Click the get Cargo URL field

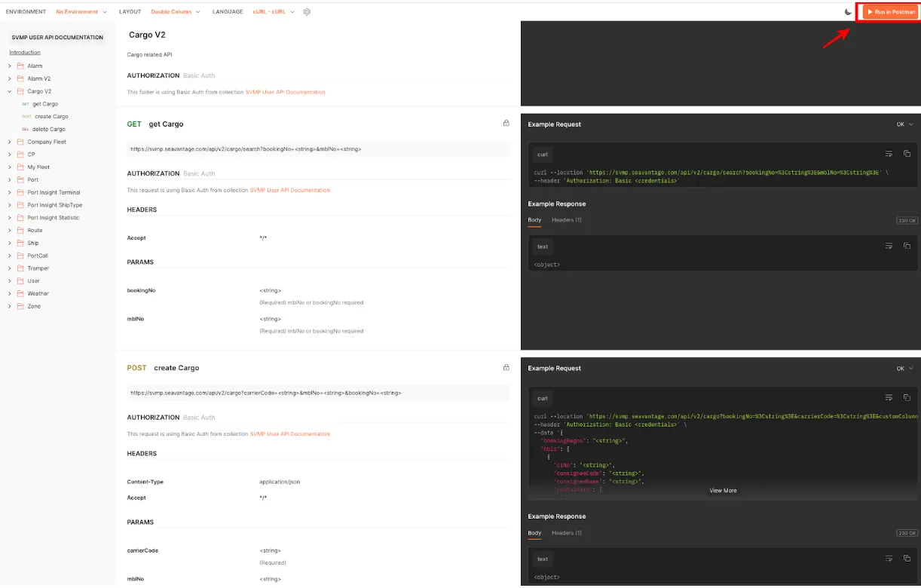318,149
